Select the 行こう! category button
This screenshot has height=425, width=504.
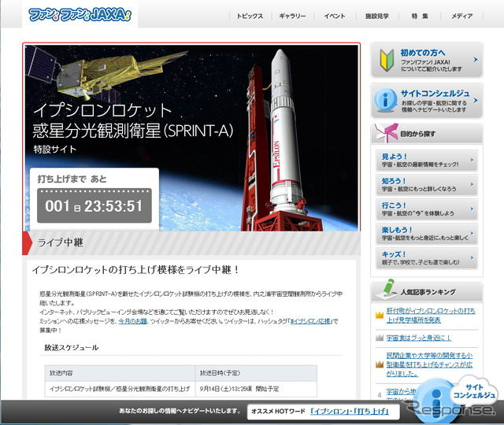click(427, 209)
